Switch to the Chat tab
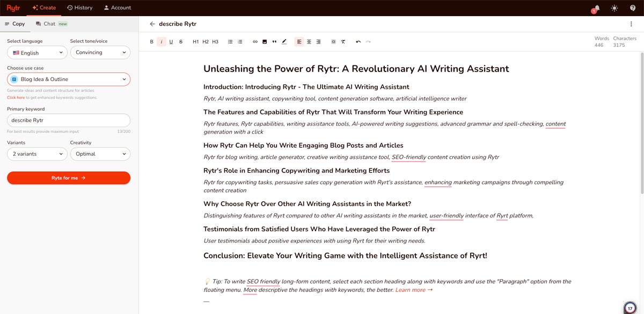 click(x=52, y=24)
